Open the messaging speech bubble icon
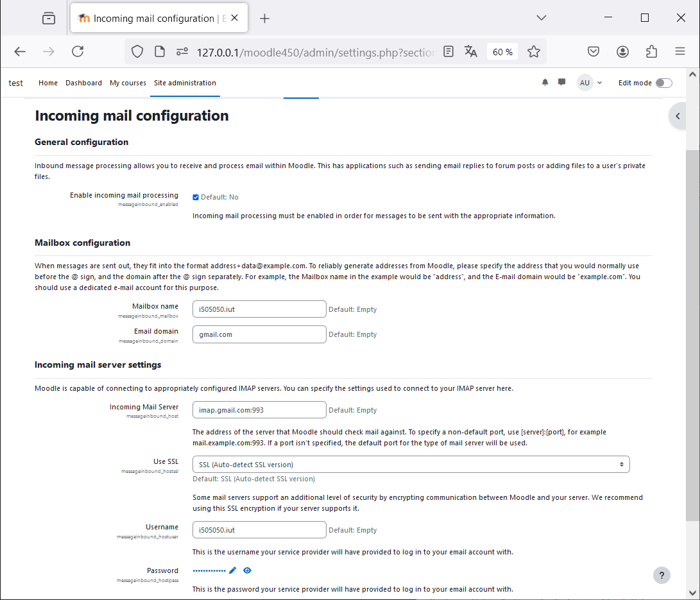The image size is (700, 600). pos(561,82)
